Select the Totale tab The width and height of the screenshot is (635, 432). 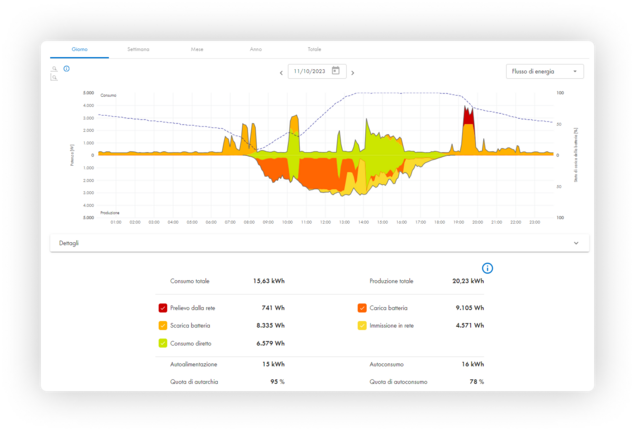[x=314, y=48]
